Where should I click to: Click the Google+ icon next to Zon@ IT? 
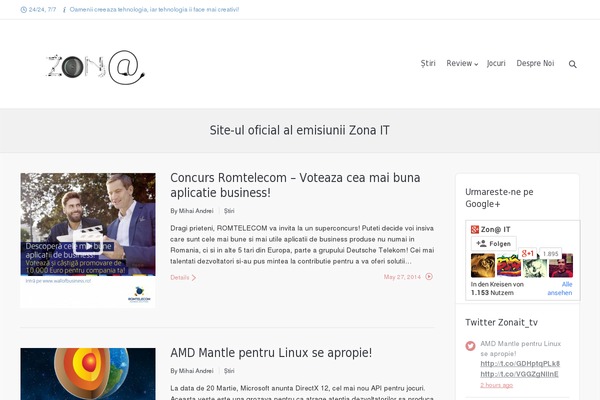[x=474, y=230]
